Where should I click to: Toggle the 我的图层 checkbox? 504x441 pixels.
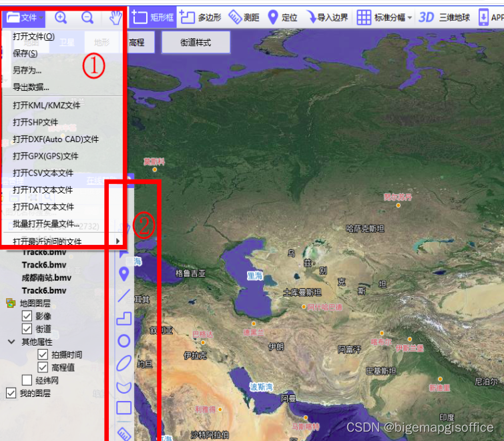coord(11,393)
